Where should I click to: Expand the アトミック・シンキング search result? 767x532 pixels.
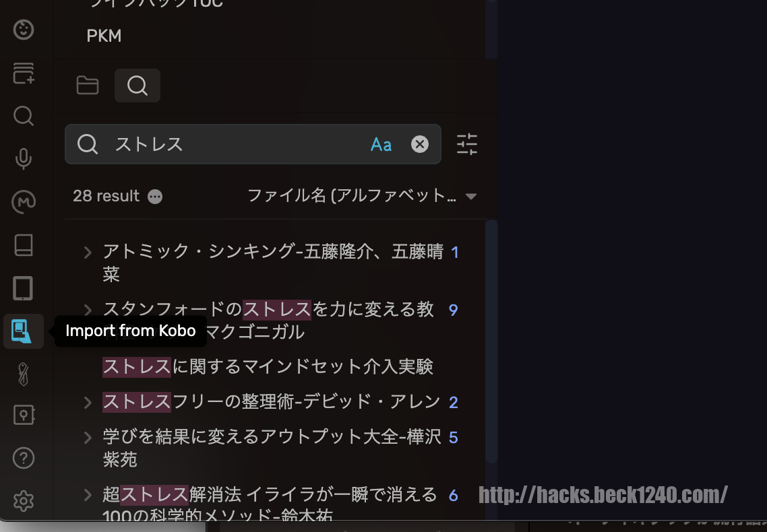pyautogui.click(x=88, y=253)
